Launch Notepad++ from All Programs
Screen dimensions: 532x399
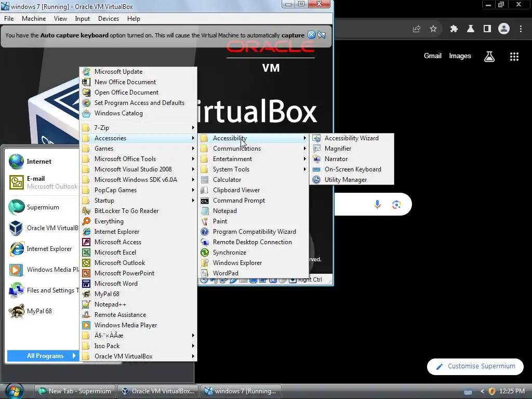coord(138,304)
